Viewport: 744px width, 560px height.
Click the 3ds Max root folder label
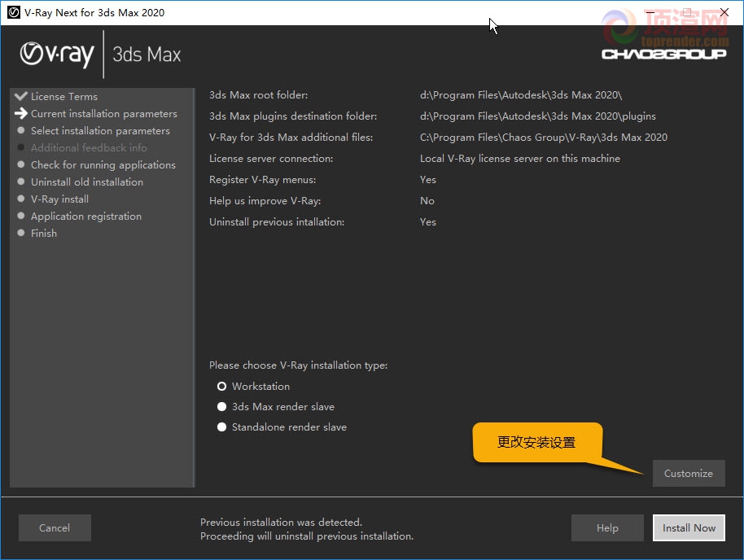point(258,95)
